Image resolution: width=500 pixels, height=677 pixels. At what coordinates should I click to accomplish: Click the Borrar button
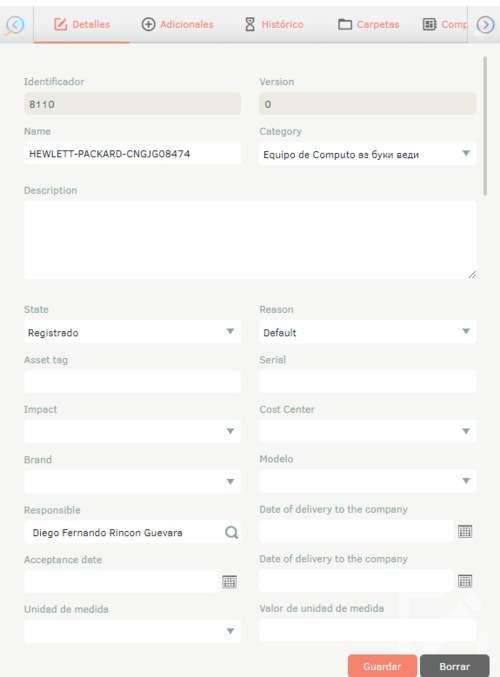[455, 666]
